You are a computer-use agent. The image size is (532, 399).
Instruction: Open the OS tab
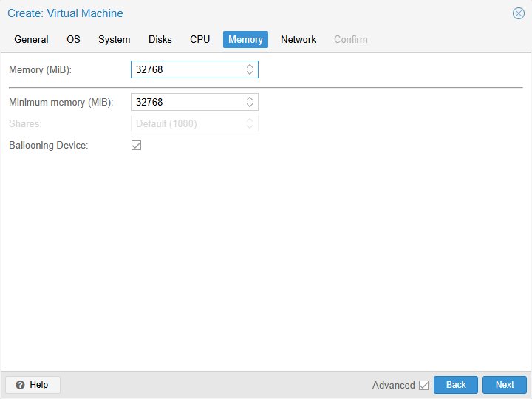coord(73,40)
